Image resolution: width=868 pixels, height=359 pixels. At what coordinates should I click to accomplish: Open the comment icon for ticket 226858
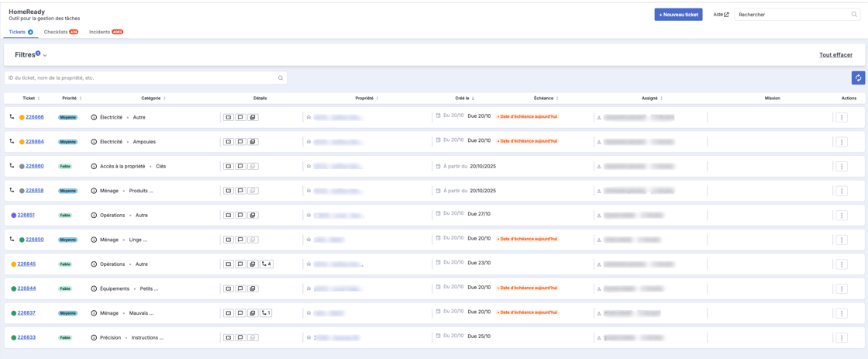pos(240,191)
